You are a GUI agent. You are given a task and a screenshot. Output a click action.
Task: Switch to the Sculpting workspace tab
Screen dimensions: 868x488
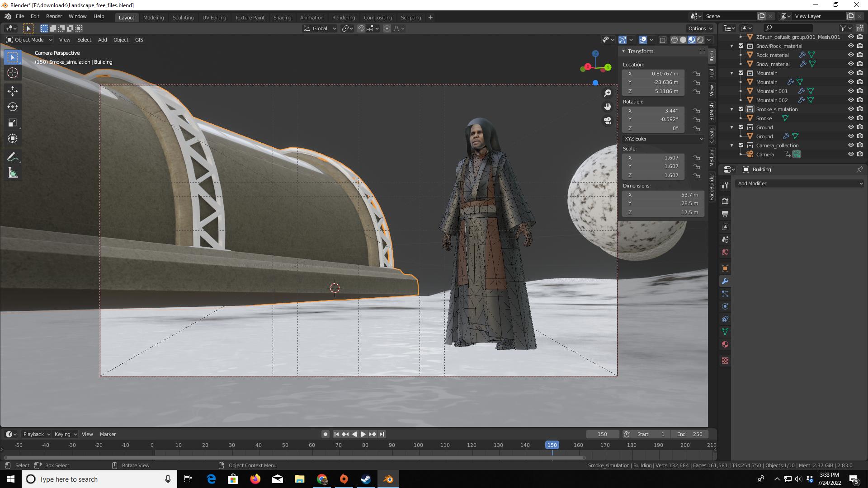pos(183,18)
